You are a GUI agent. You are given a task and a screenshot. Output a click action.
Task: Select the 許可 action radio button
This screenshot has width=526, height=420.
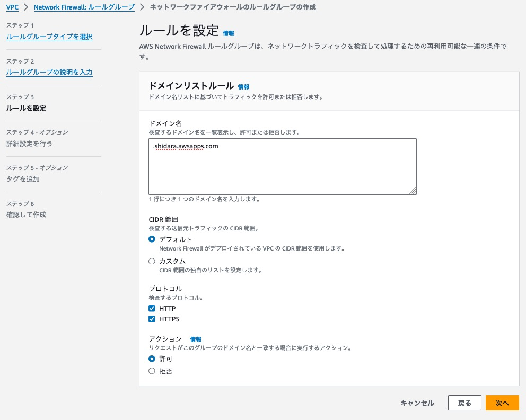tap(152, 359)
